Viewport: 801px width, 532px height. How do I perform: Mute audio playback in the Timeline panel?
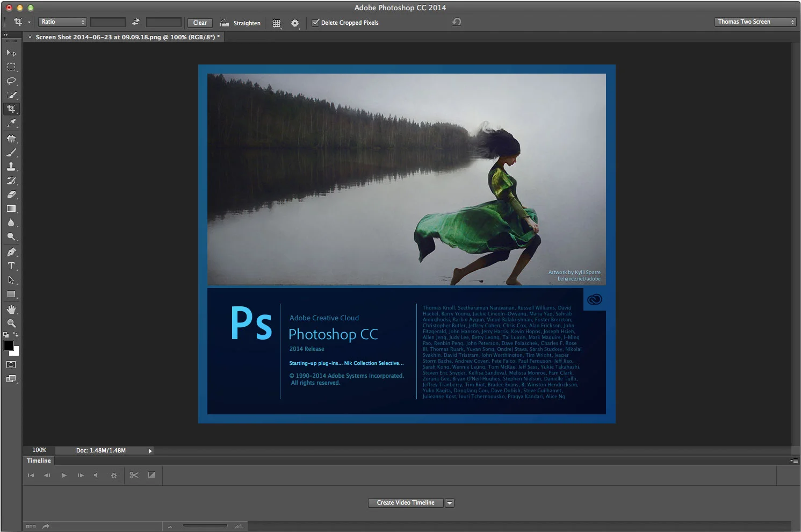(x=97, y=475)
